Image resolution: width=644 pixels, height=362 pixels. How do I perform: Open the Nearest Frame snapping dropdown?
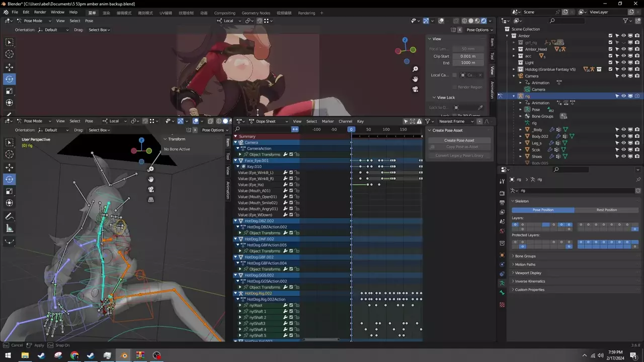tap(455, 121)
